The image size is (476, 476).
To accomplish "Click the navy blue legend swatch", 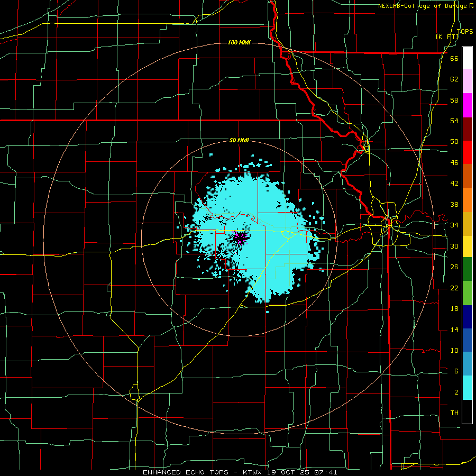I will point(467,317).
